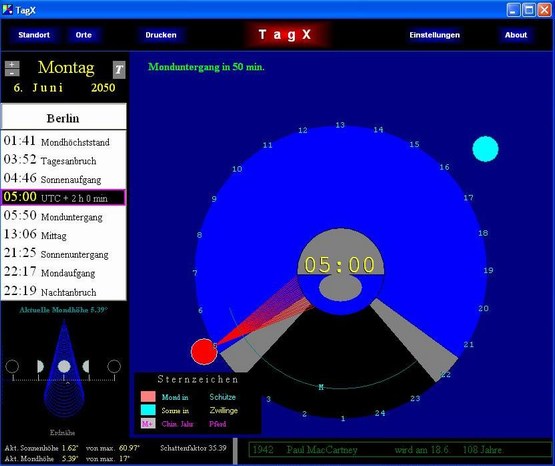Click the 05:00 UTC + 2 h current time row

click(63, 197)
